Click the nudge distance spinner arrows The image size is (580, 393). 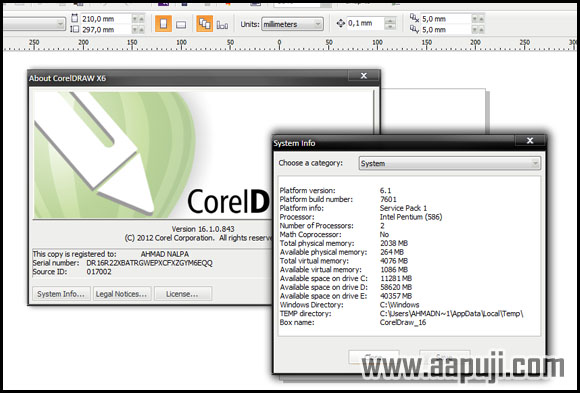coord(390,23)
